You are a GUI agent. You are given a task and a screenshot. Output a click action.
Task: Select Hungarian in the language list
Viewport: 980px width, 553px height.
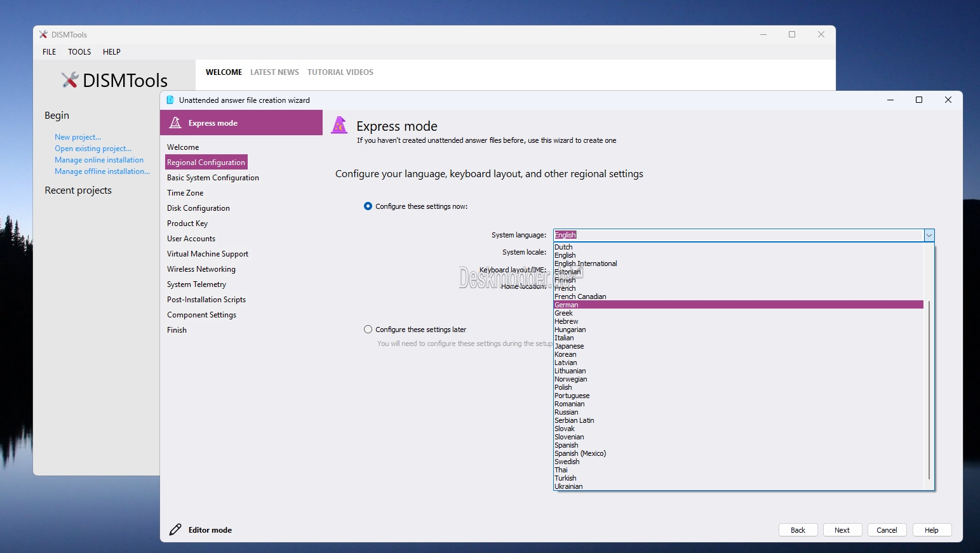[739, 330]
